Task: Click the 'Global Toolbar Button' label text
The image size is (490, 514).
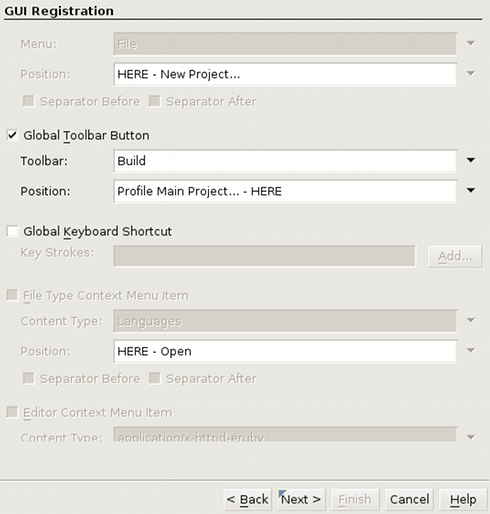Action: click(x=86, y=136)
